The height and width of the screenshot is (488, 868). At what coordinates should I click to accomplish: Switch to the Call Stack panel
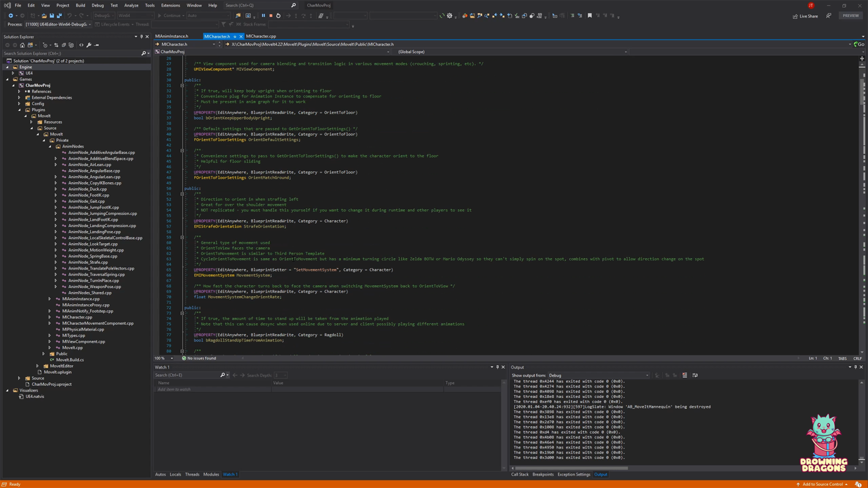click(x=520, y=474)
